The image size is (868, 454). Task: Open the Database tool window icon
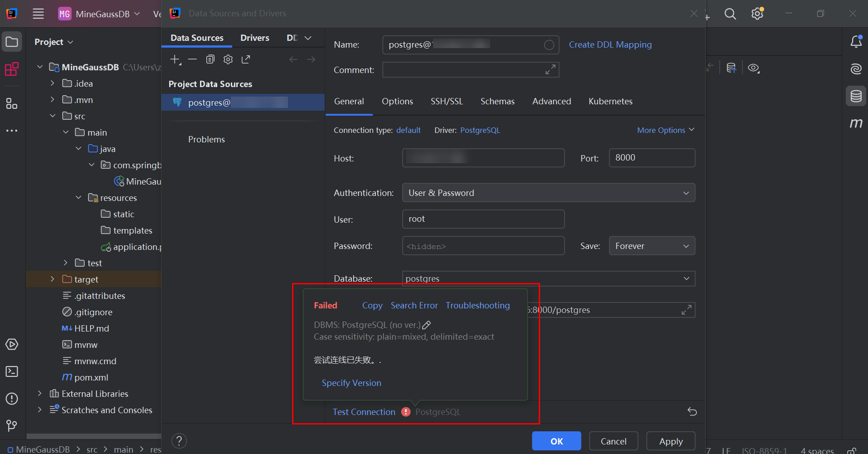click(x=856, y=96)
